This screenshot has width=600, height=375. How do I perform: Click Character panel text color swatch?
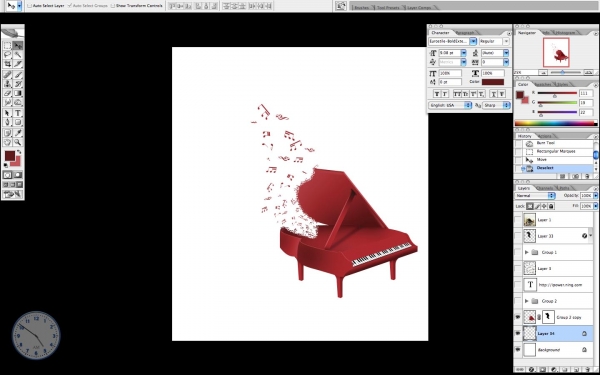[492, 82]
